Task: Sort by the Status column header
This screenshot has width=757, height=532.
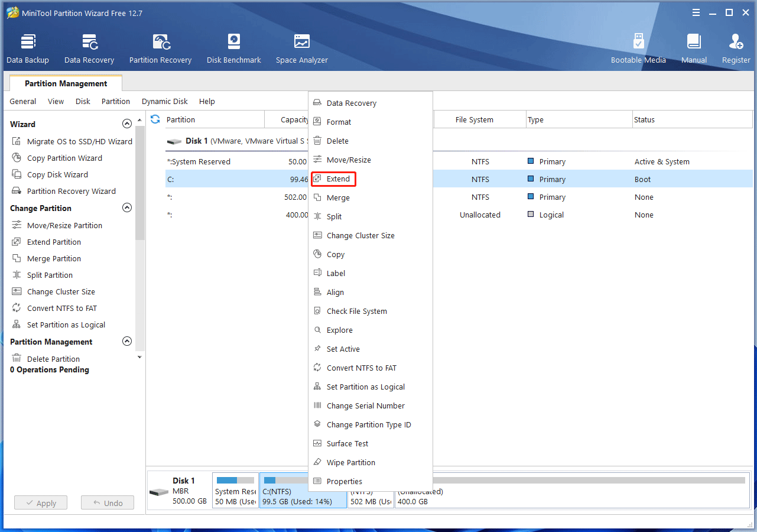Action: pos(693,119)
